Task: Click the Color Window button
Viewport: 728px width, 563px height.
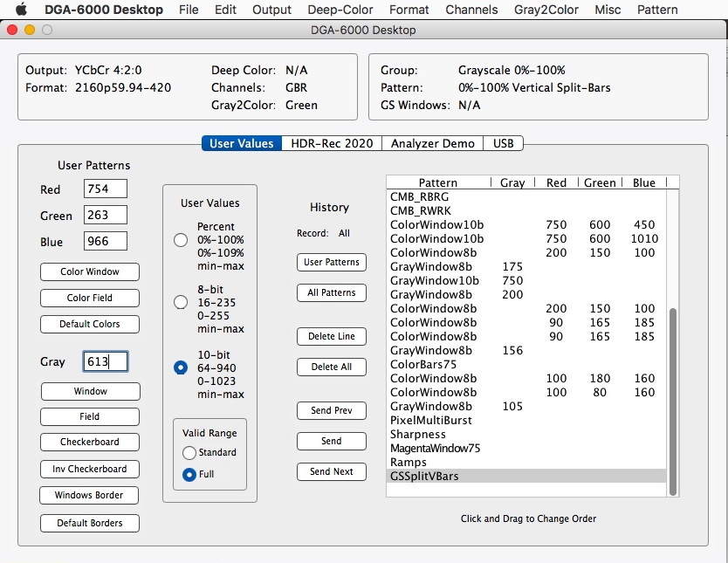Action: point(90,271)
